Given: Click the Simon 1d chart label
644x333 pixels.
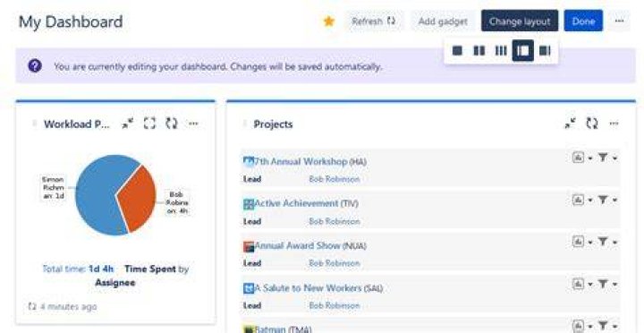Looking at the screenshot, I should [x=54, y=188].
